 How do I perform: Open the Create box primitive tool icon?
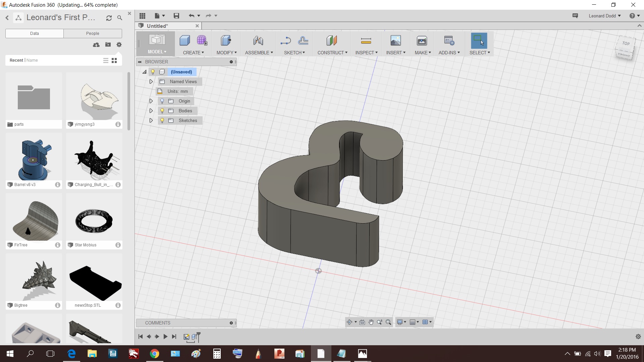(x=185, y=41)
